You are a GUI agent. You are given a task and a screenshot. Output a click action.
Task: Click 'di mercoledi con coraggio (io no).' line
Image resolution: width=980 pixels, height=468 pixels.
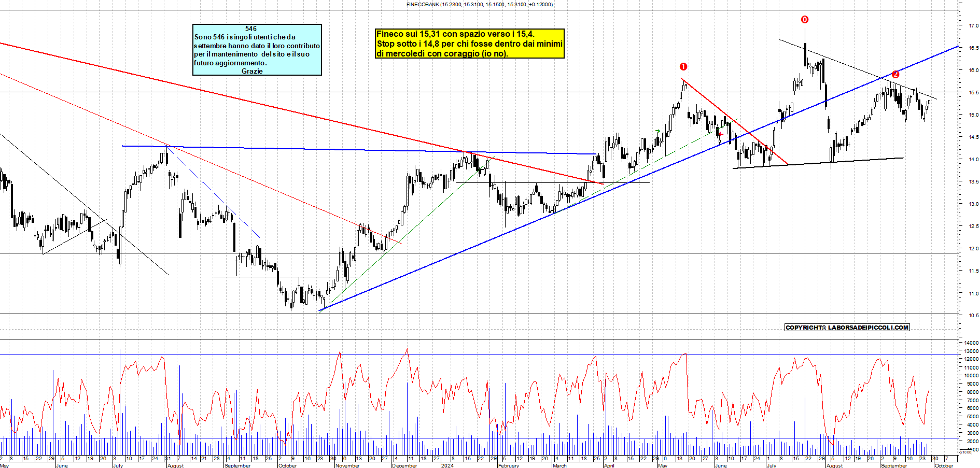[x=442, y=53]
